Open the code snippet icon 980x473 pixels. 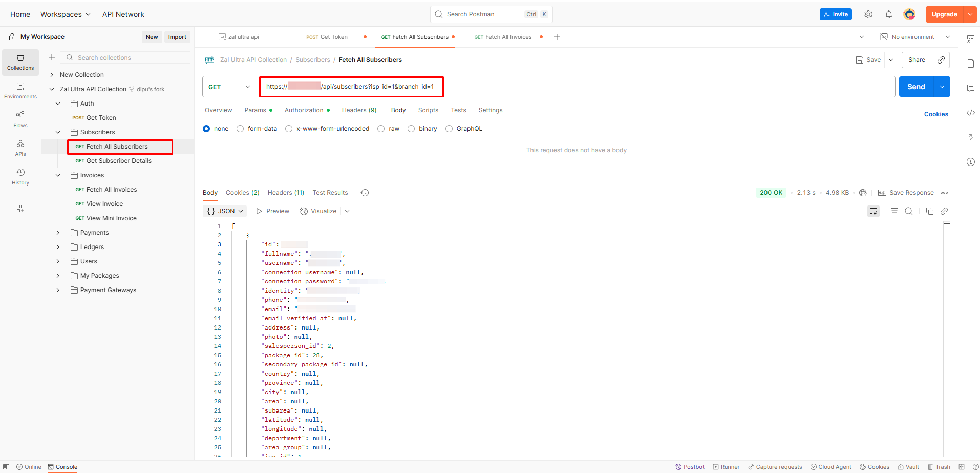(x=970, y=113)
